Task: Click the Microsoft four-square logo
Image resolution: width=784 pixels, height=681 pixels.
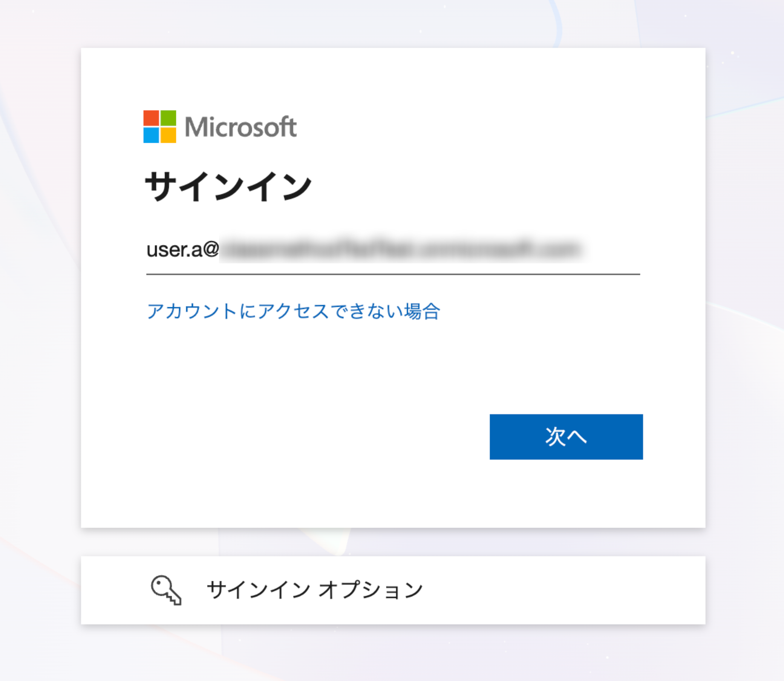Action: point(161,127)
